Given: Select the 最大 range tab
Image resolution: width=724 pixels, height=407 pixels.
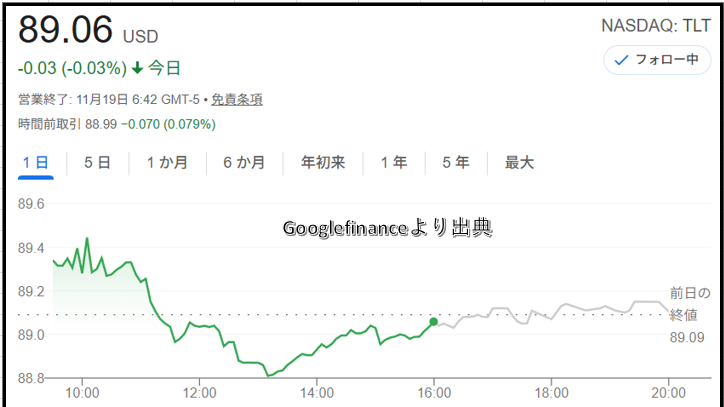Looking at the screenshot, I should pos(519,163).
